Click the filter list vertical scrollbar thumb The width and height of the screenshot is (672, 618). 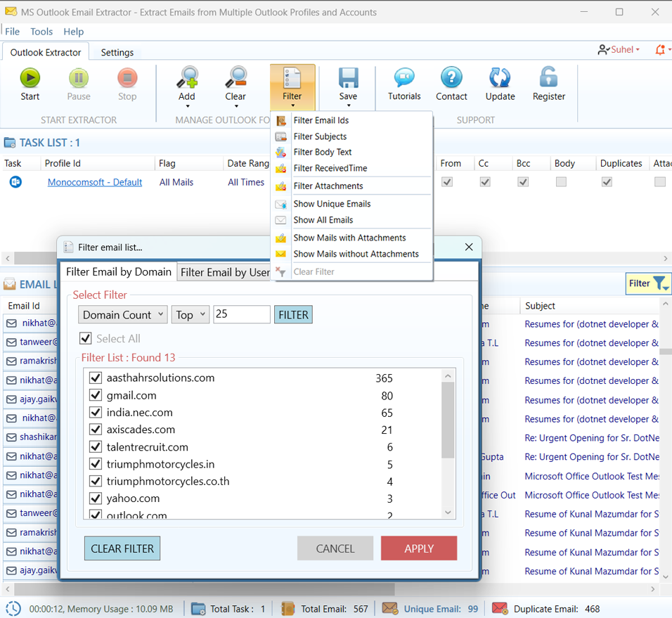(448, 420)
